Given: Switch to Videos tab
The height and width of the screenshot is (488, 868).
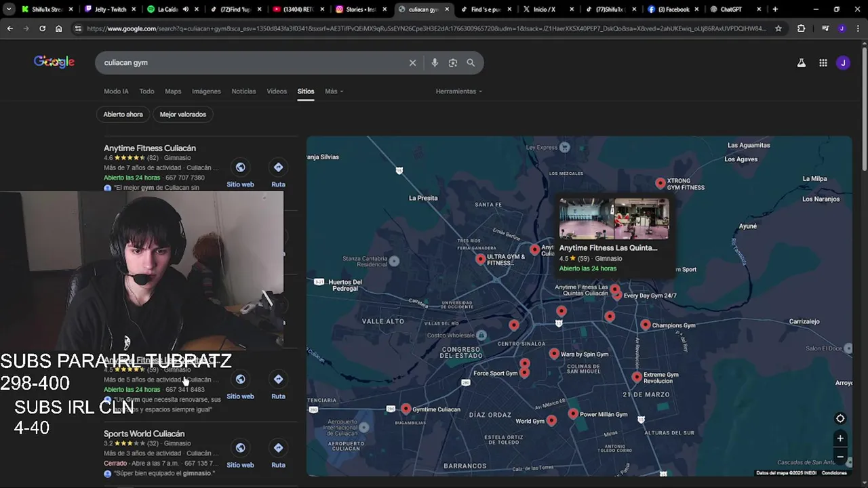Looking at the screenshot, I should (x=277, y=91).
